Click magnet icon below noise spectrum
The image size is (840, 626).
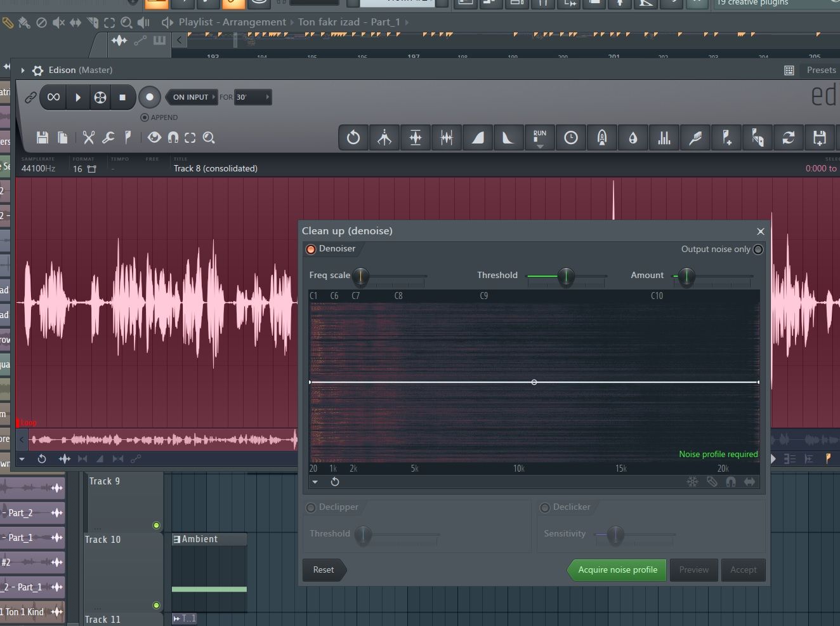[731, 482]
